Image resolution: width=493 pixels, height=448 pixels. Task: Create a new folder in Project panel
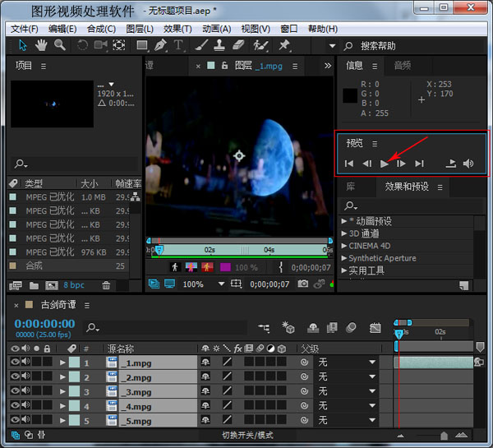tap(34, 285)
